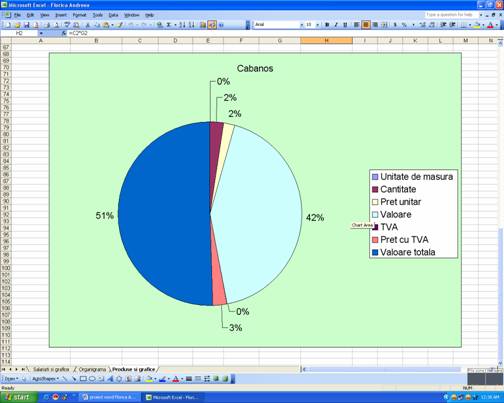Click the Windows start button
Viewport: 504px width, 403px height.
click(x=19, y=397)
